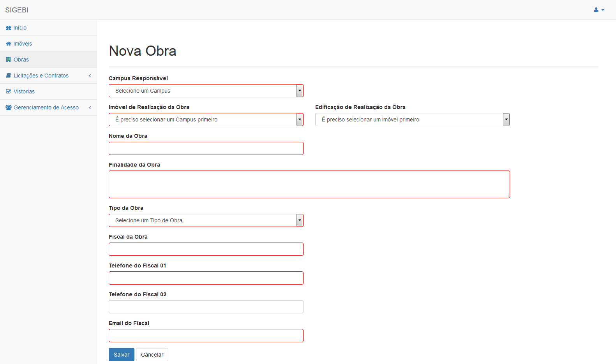The height and width of the screenshot is (364, 616).
Task: Click the Imóveis home icon
Action: tap(9, 44)
